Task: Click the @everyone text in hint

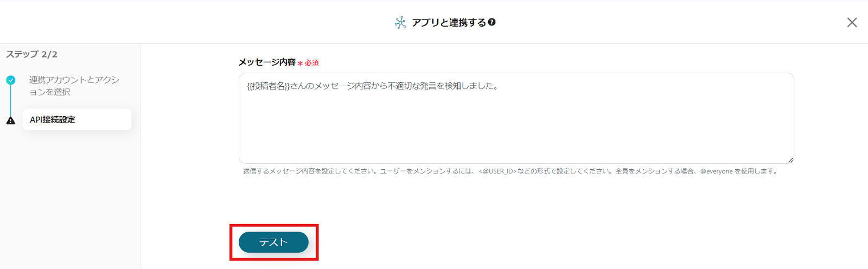Action: click(x=716, y=171)
